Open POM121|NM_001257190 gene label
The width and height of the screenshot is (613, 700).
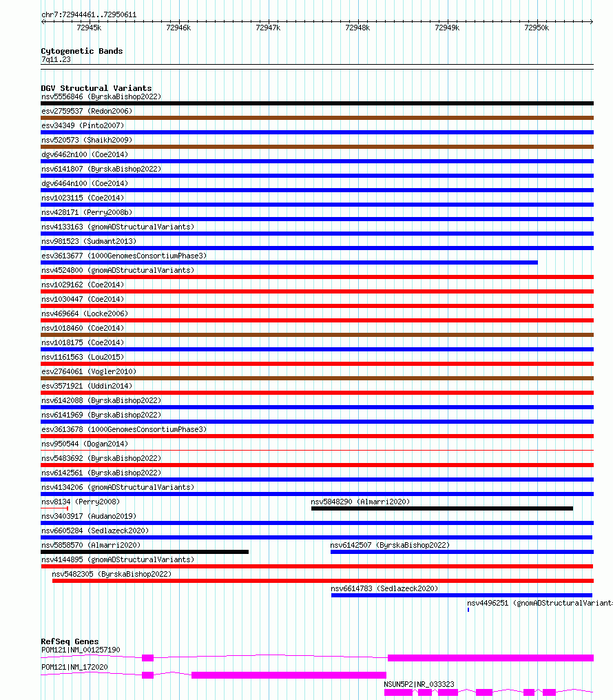[81, 650]
